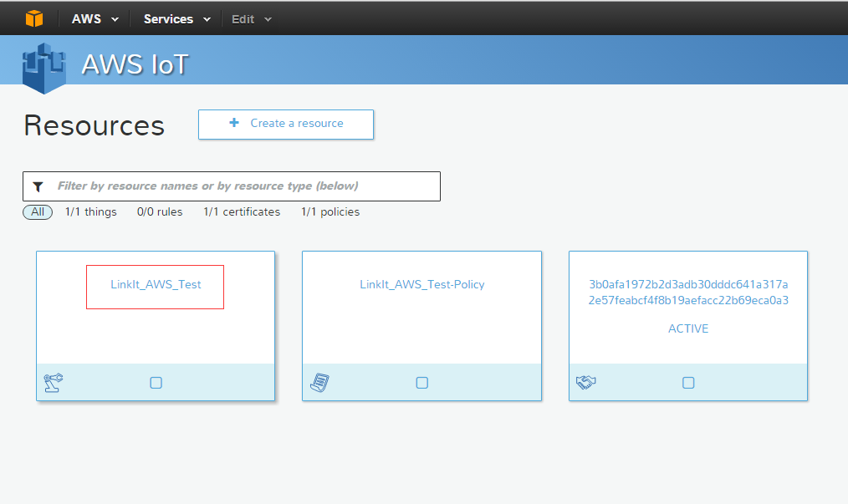Select the certificate card checkbox
848x504 pixels.
pos(688,383)
